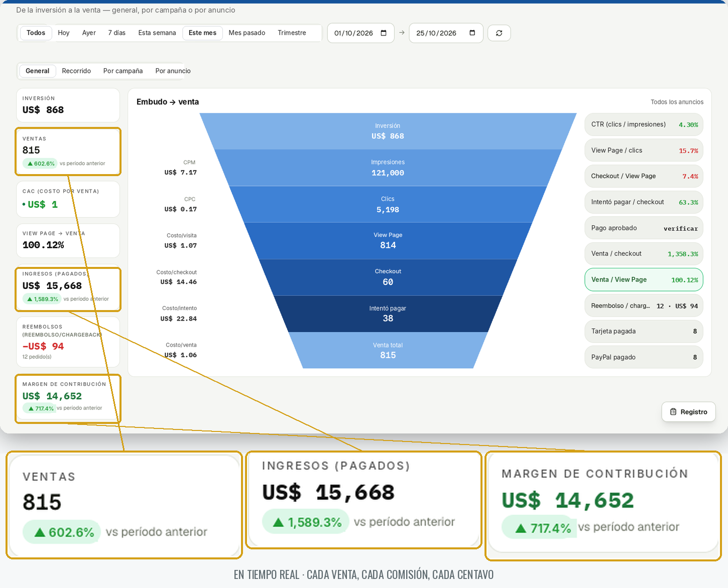728x588 pixels.
Task: Open the calendar picker icon for 01/10/2026
Action: (384, 33)
